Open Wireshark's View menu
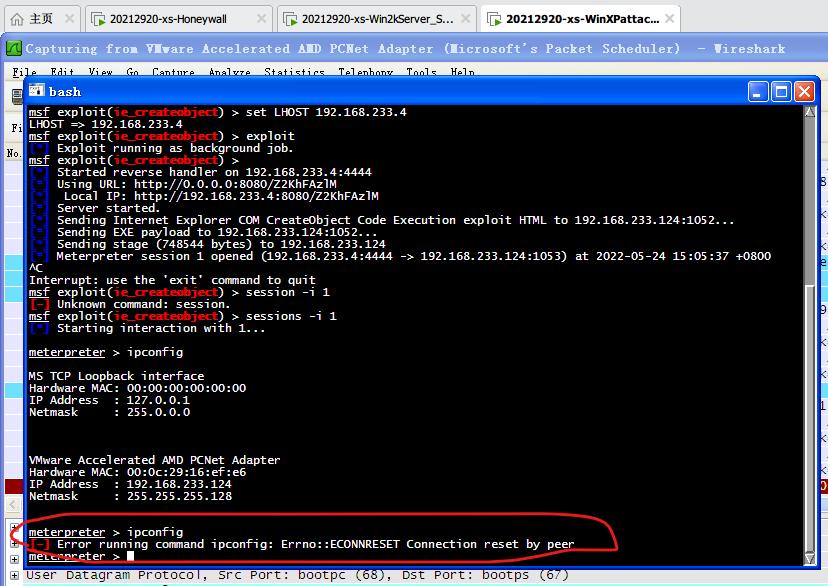Screen dimensions: 828x586 coord(100,72)
